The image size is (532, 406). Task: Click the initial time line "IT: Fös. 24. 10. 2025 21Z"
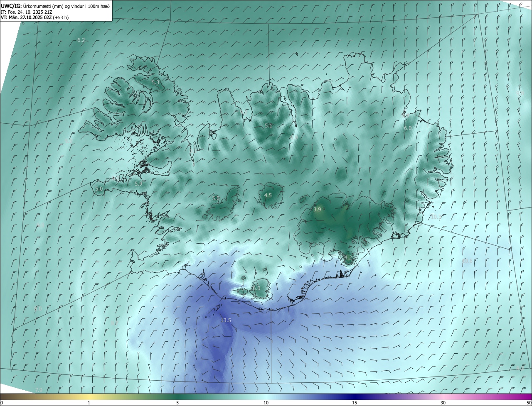27,12
